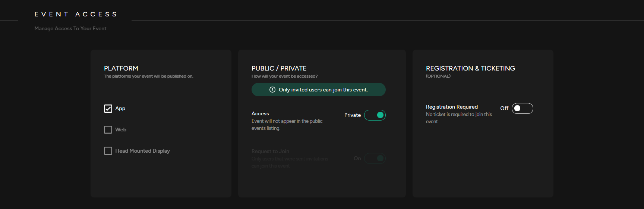Image resolution: width=644 pixels, height=209 pixels.
Task: Click the PUBLIC / PRIVATE card heading
Action: pyautogui.click(x=279, y=68)
